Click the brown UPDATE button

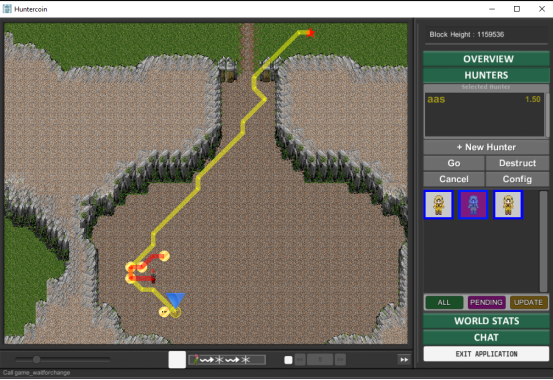(x=528, y=302)
